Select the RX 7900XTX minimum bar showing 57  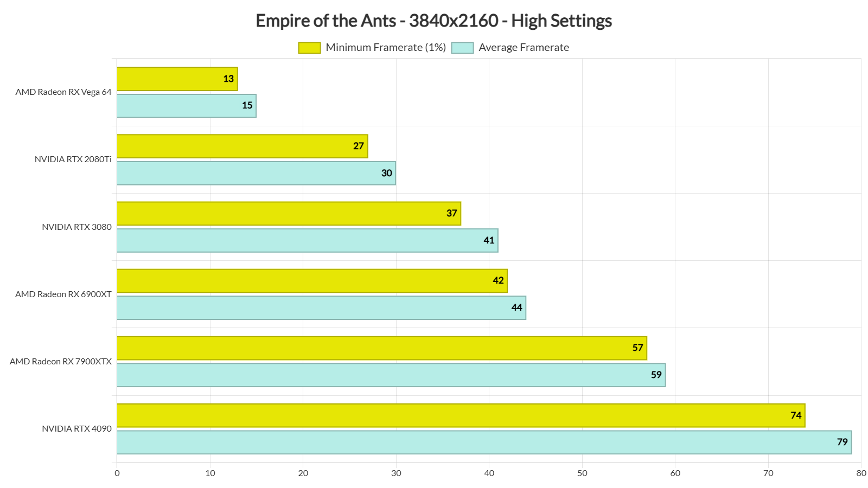tap(381, 348)
